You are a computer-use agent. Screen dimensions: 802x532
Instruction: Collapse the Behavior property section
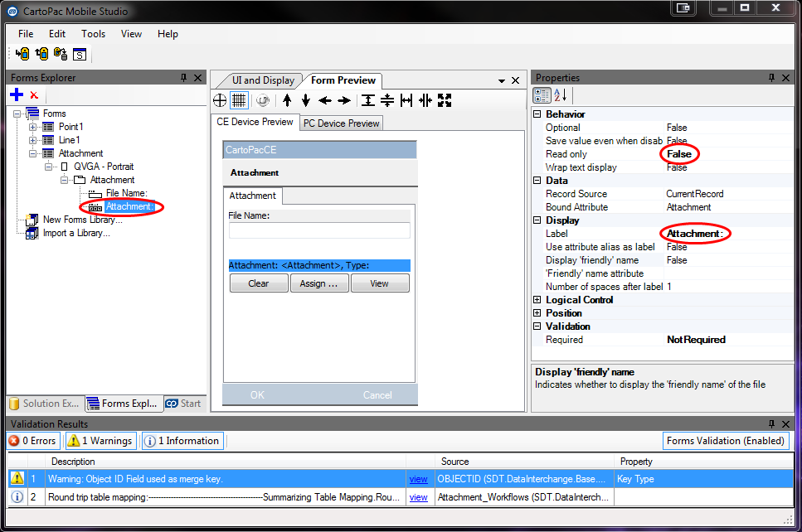(537, 114)
